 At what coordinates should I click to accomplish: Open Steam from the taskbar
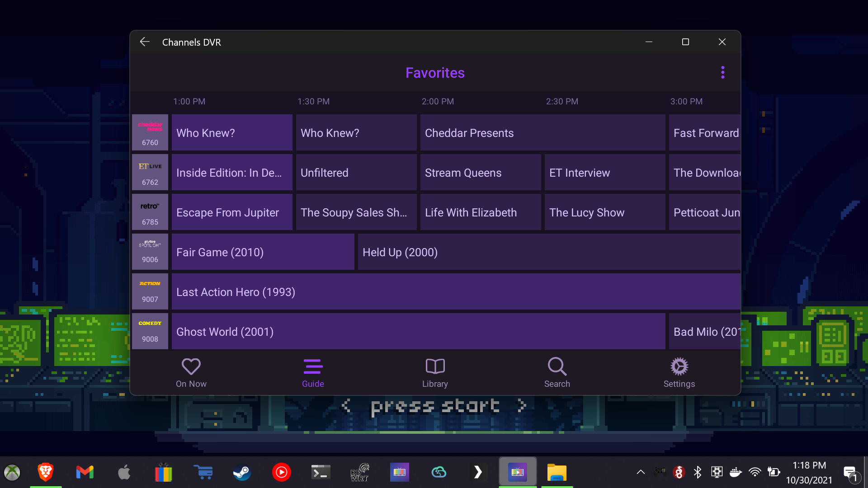click(242, 473)
